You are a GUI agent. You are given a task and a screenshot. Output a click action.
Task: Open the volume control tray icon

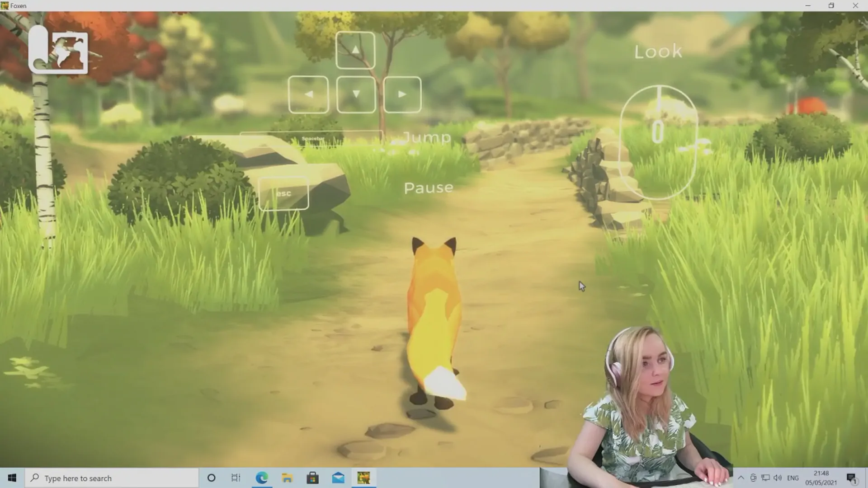[778, 478]
